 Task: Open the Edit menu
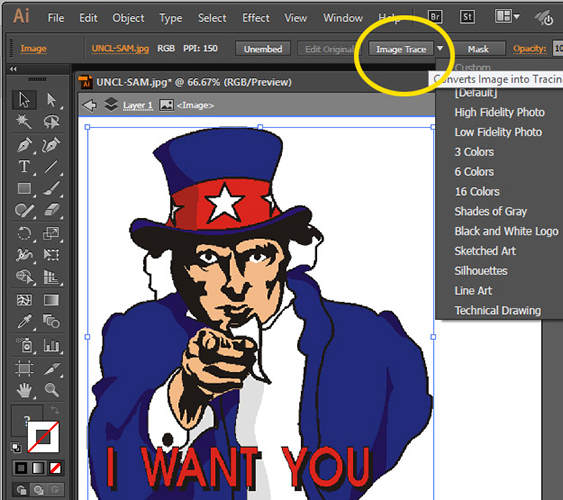[88, 18]
